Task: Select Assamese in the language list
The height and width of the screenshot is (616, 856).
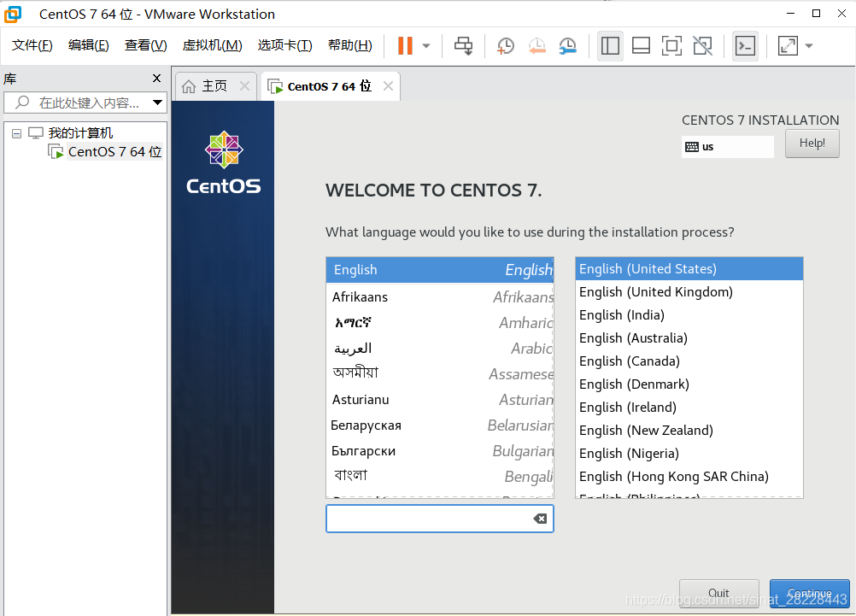Action: (439, 374)
